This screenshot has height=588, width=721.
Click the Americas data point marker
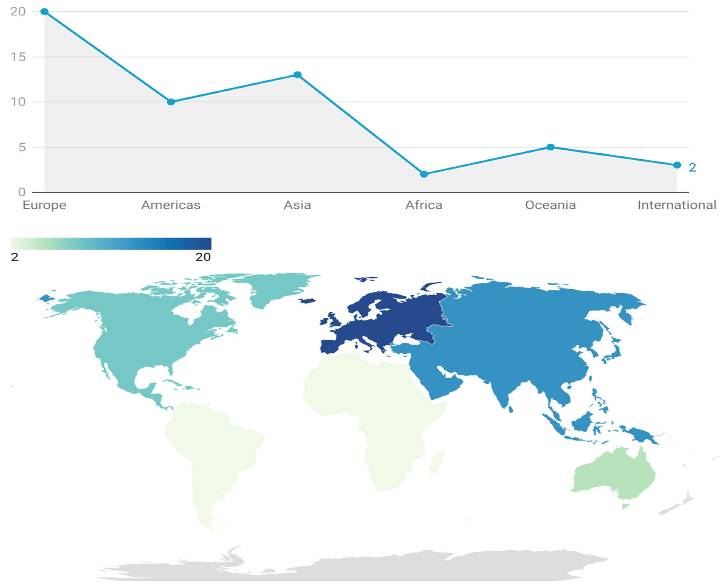point(171,102)
